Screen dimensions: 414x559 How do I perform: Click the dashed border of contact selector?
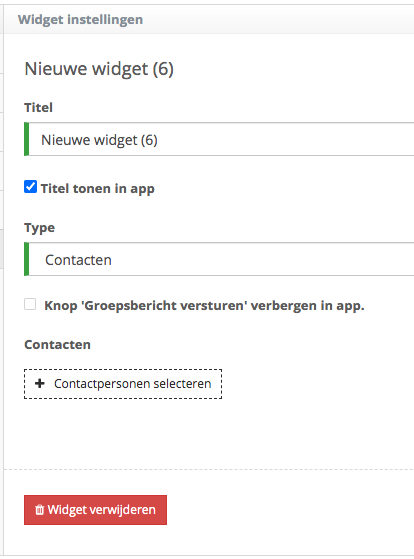123,370
